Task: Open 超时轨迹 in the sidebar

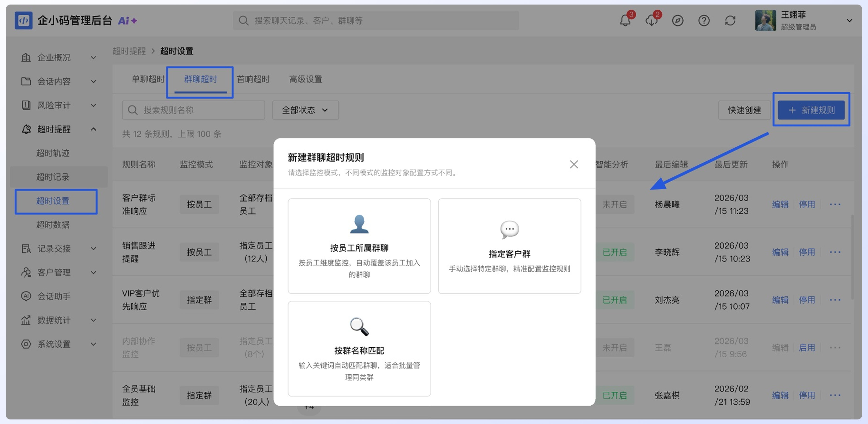Action: (x=53, y=153)
